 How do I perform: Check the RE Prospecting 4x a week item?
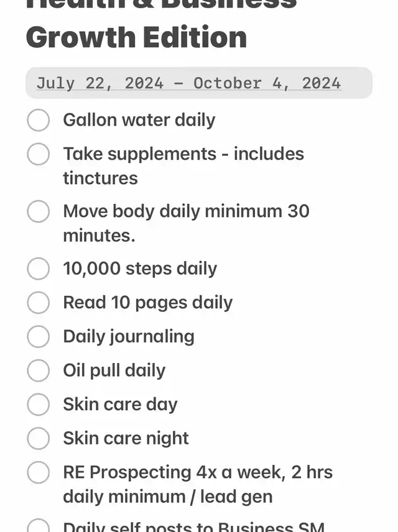tap(38, 472)
